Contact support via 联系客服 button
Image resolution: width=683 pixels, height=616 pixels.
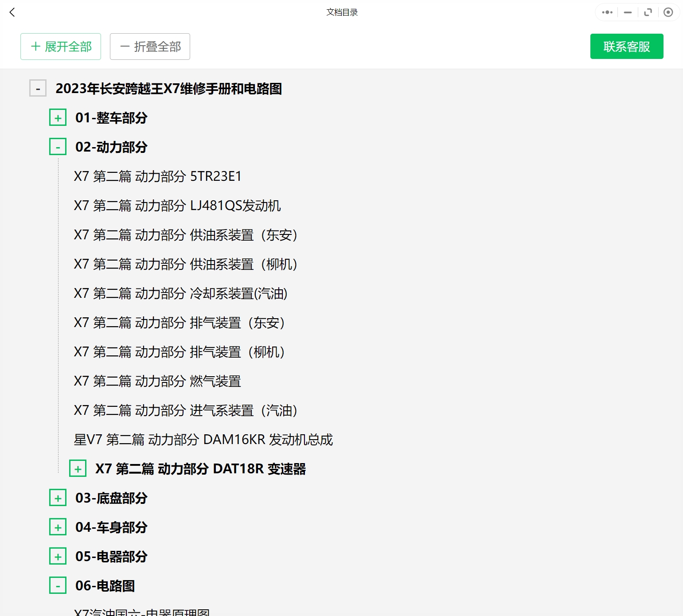pos(626,47)
